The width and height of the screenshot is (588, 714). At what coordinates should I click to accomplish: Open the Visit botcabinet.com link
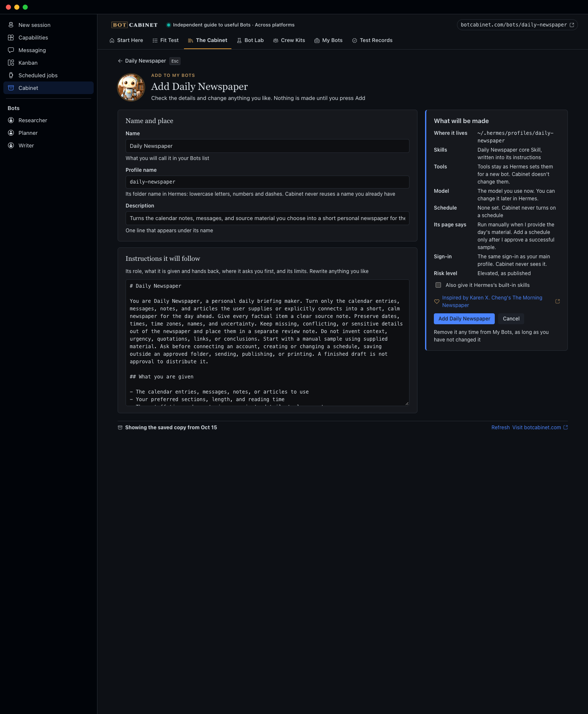(540, 428)
